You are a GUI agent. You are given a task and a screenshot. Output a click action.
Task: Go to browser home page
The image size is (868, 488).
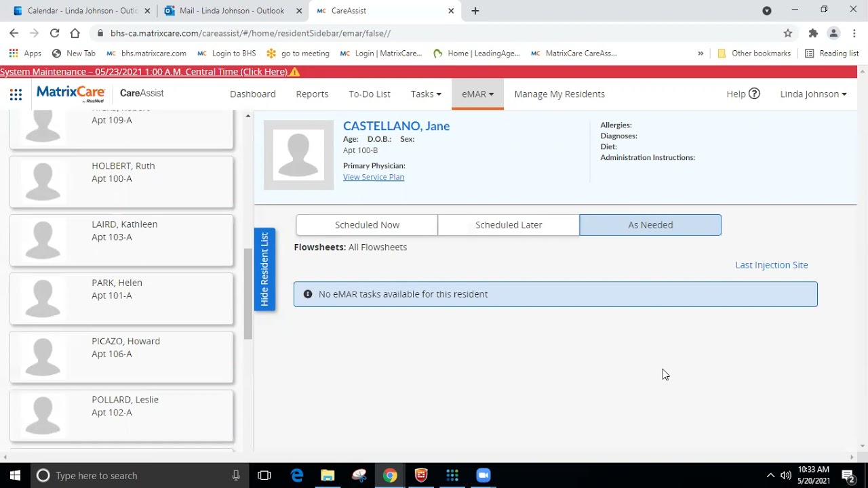[75, 33]
